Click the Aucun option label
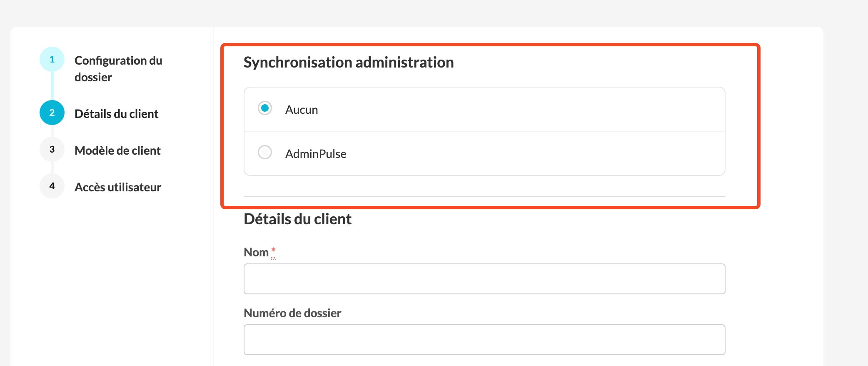868x366 pixels. click(x=302, y=110)
